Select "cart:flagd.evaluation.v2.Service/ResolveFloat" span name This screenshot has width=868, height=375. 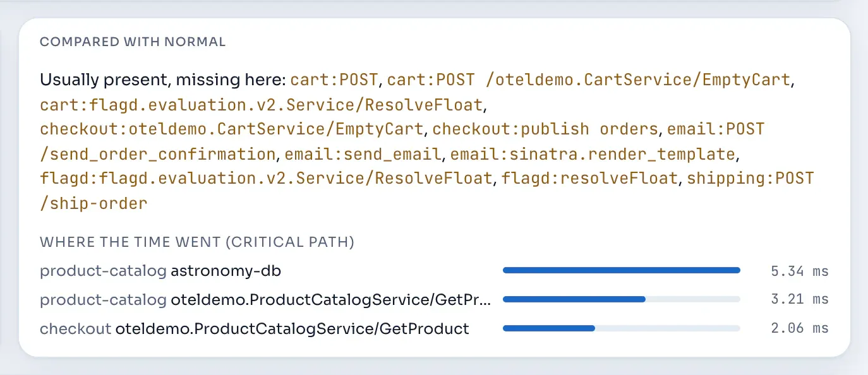pyautogui.click(x=262, y=105)
